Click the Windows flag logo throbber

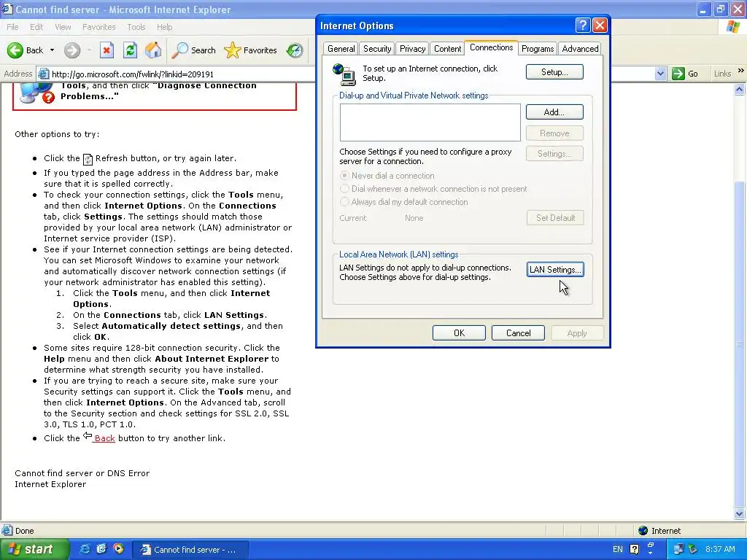(733, 27)
